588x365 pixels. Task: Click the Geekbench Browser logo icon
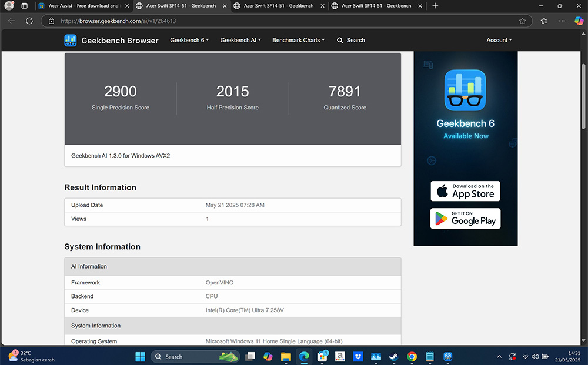[70, 40]
